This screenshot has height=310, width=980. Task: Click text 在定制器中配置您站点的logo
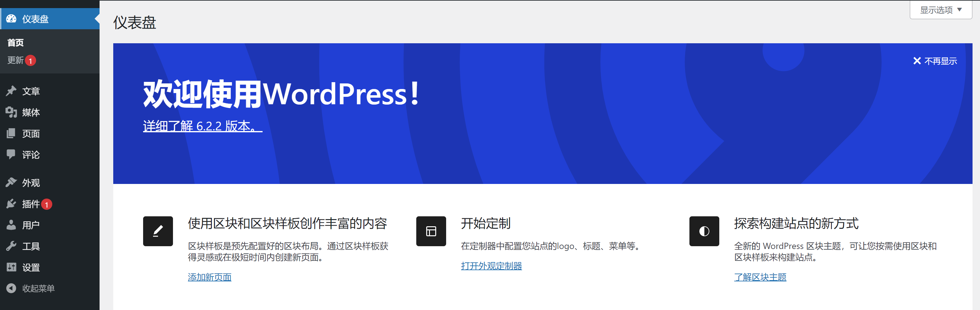(552, 246)
